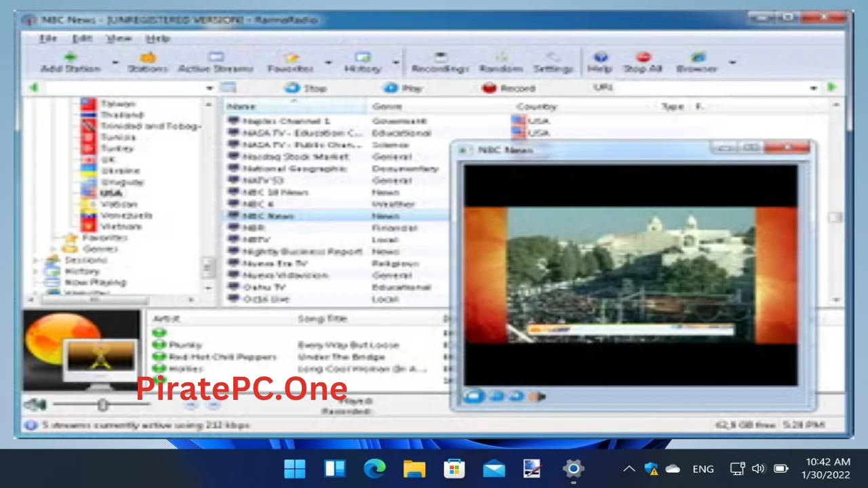Select Ukraine in the country tree
The width and height of the screenshot is (868, 488).
click(120, 170)
